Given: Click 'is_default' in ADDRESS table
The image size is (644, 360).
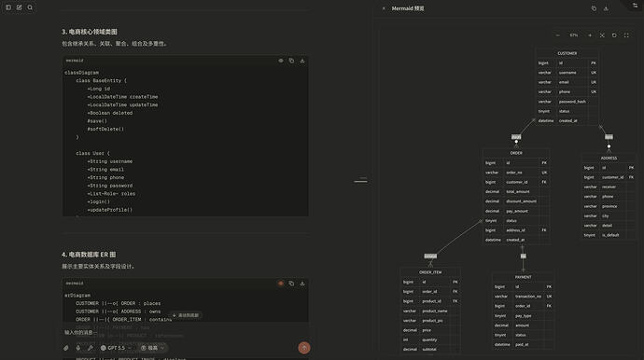Looking at the screenshot, I should tap(610, 235).
